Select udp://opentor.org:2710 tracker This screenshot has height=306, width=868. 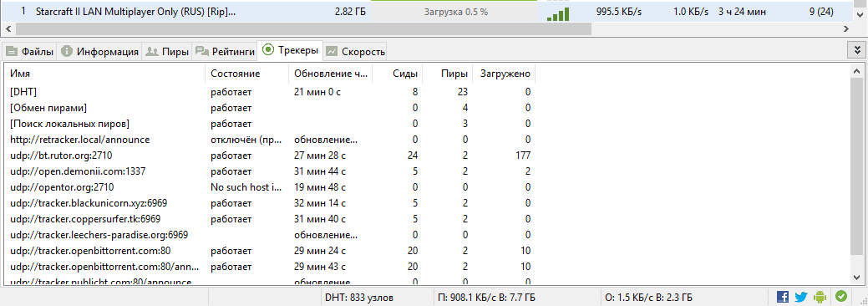point(270,187)
